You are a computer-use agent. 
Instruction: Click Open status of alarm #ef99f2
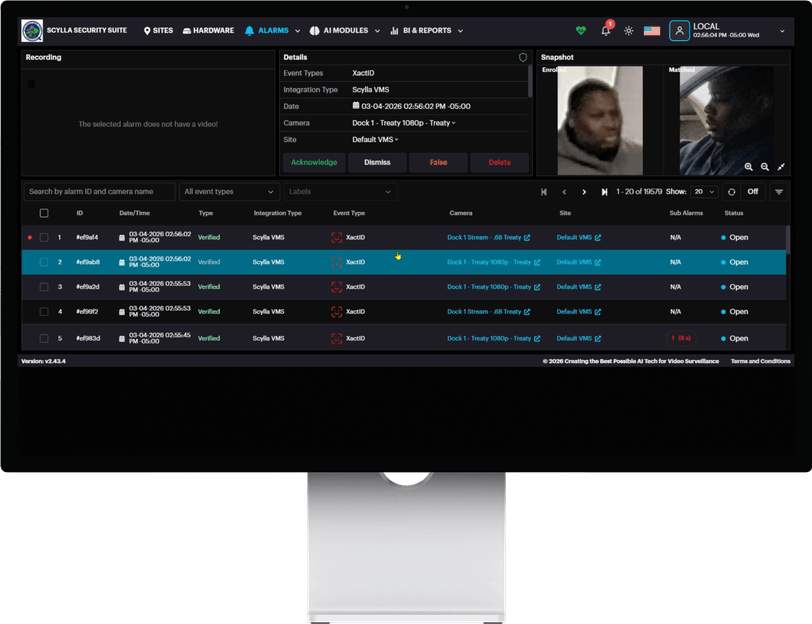click(735, 312)
